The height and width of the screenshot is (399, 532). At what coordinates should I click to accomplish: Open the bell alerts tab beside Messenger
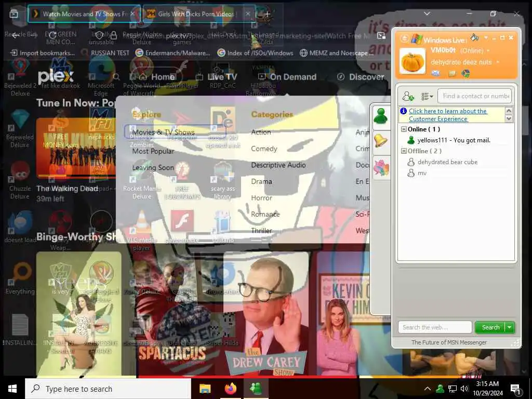pyautogui.click(x=381, y=141)
